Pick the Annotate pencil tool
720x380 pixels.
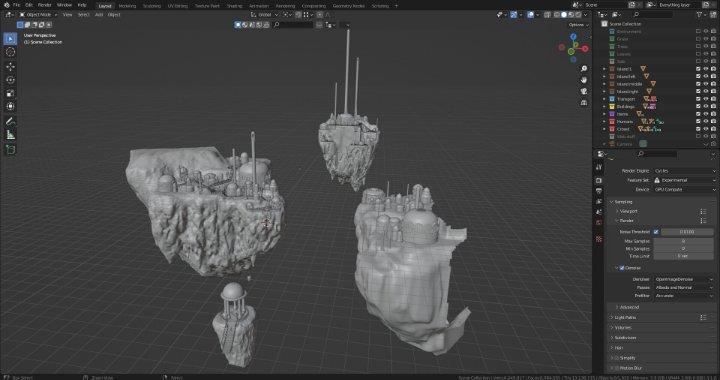[10, 121]
